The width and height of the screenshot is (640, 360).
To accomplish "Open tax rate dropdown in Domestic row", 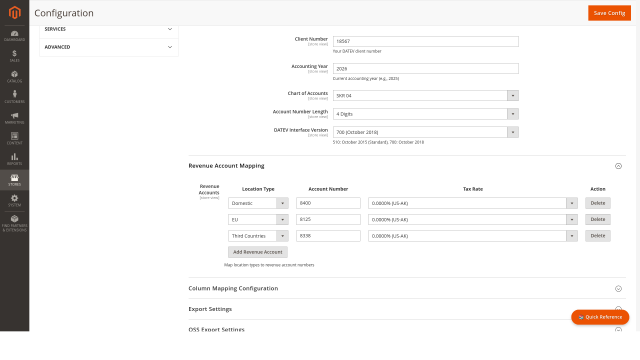I will click(473, 203).
